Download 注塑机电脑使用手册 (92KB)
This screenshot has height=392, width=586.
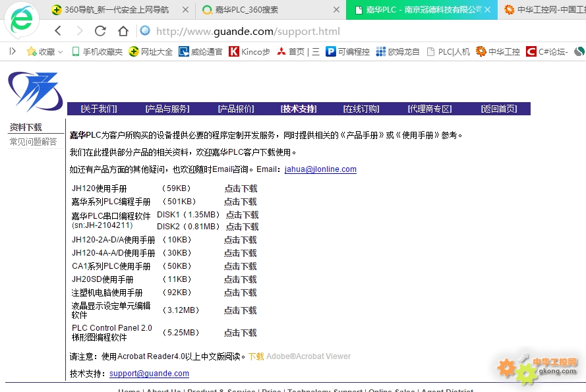coord(241,293)
